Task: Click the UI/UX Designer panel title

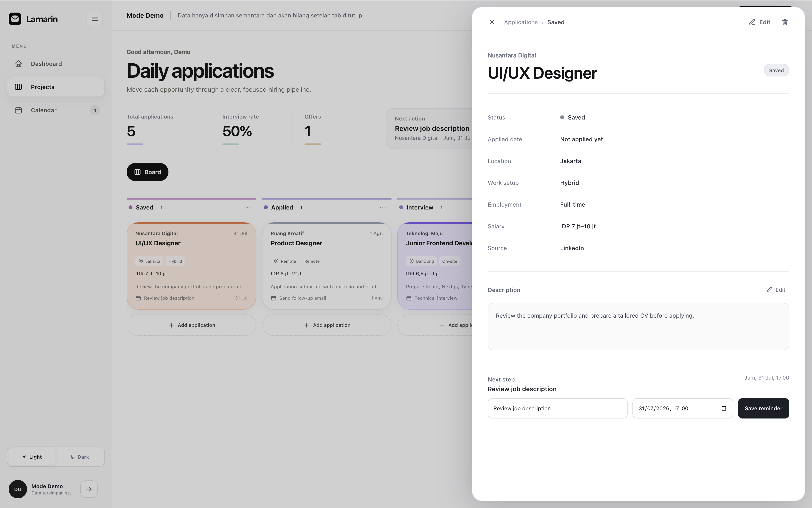Action: (x=542, y=73)
